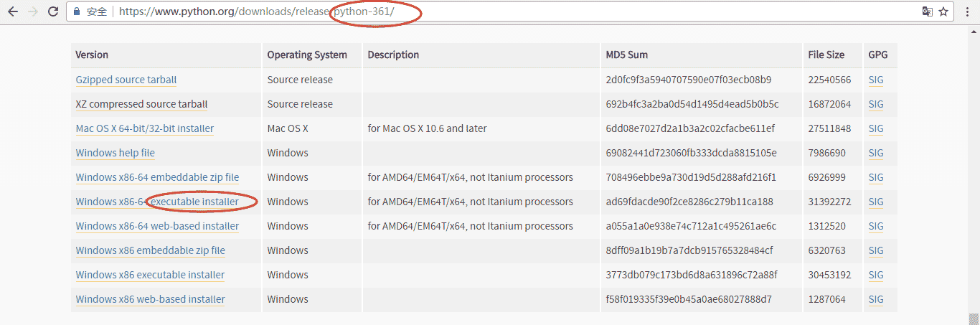Download the Gzipped source tarball
The width and height of the screenshot is (980, 325).
[x=126, y=80]
